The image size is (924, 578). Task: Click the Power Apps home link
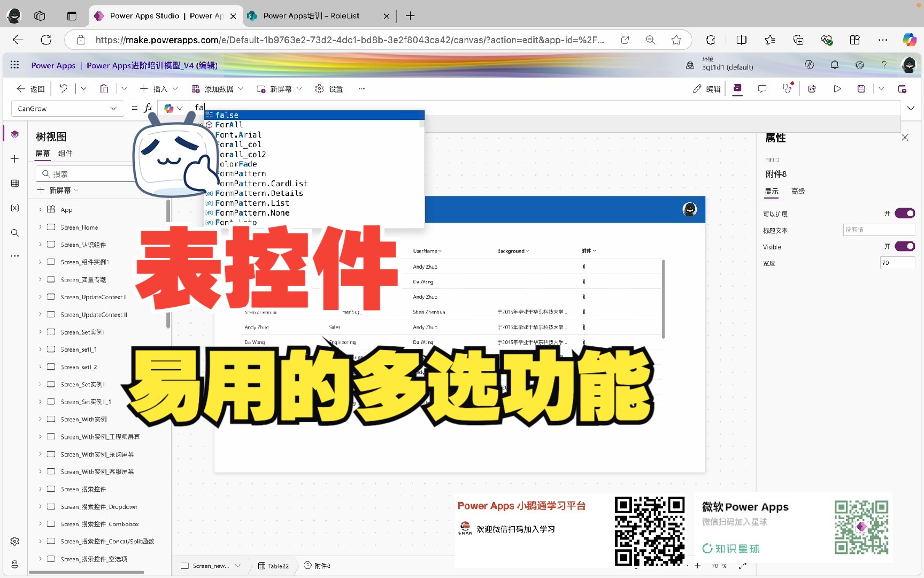coord(53,65)
